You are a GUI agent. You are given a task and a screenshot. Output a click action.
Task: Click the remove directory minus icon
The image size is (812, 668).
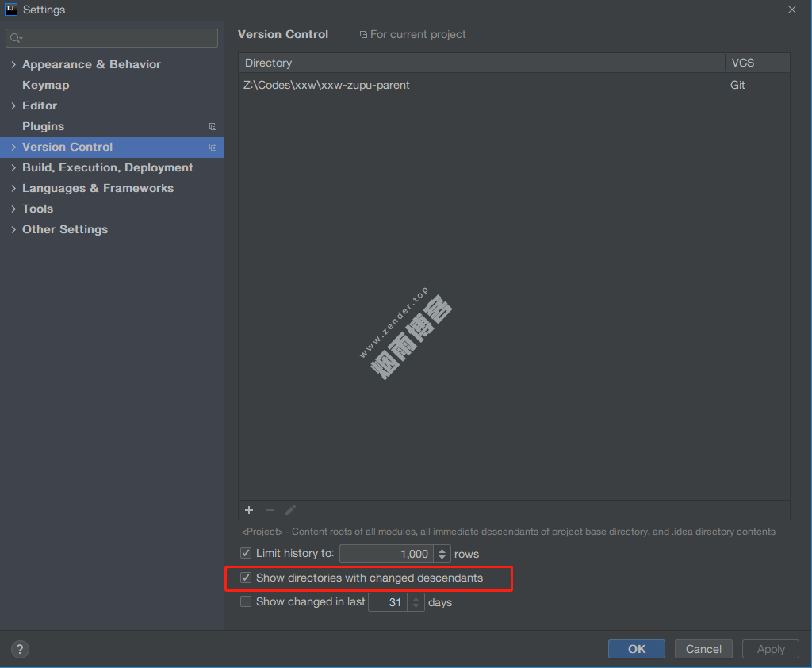(270, 510)
